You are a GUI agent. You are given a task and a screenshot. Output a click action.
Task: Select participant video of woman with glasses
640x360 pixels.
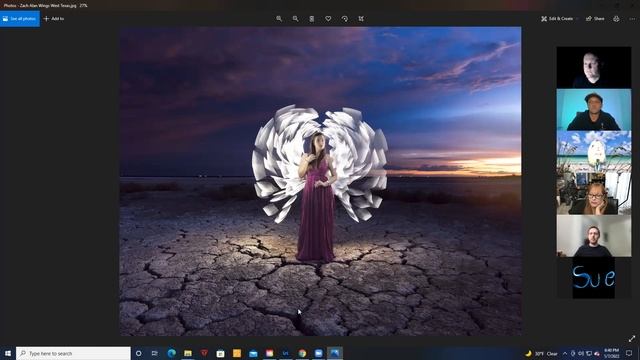594,194
